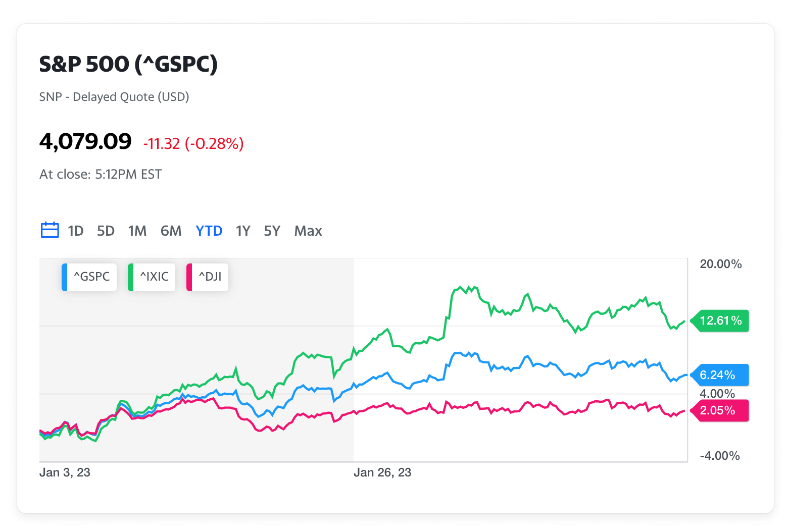Choose the 5Y time range
The image size is (787, 532).
pyautogui.click(x=272, y=231)
